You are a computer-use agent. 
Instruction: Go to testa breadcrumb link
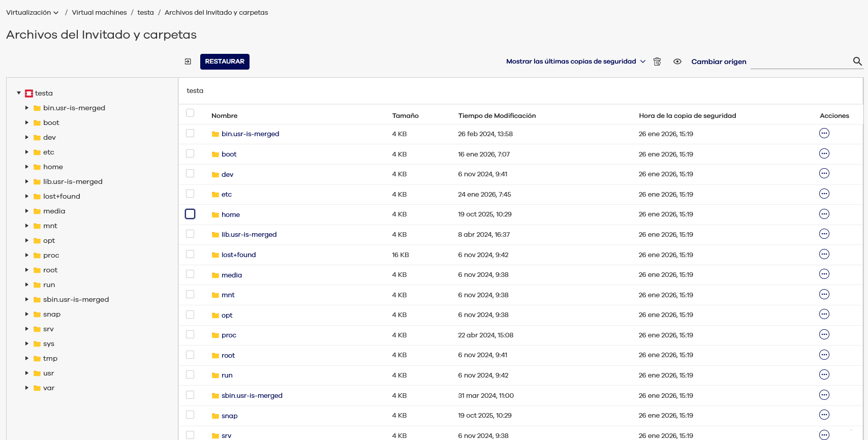(145, 13)
